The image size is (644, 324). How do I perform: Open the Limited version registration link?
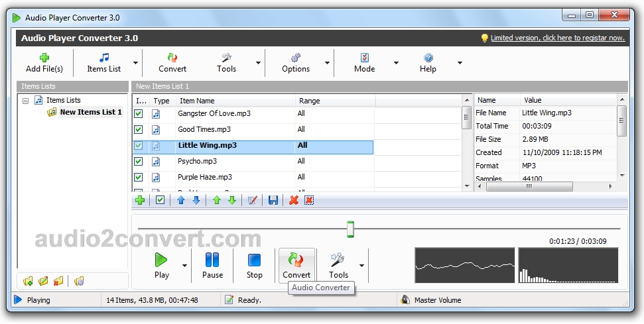click(558, 38)
